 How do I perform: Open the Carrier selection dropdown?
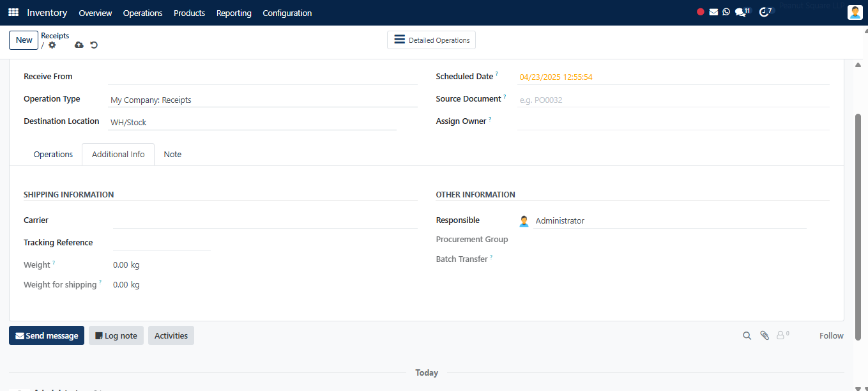tap(265, 220)
